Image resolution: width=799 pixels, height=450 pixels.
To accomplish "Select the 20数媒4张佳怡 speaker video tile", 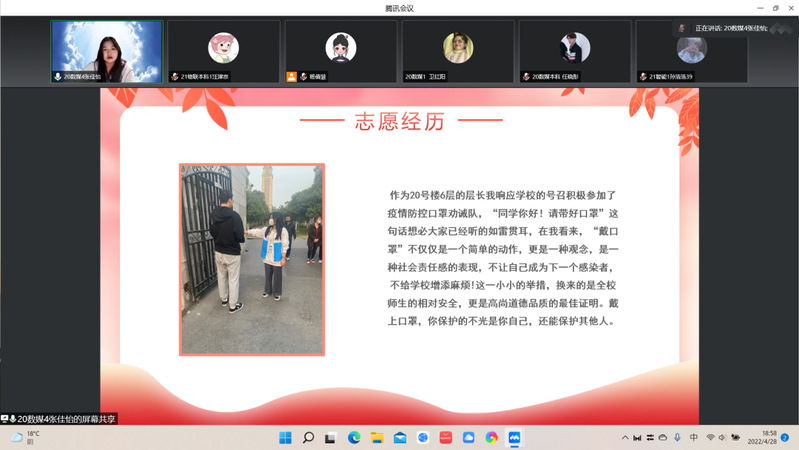I will (106, 51).
